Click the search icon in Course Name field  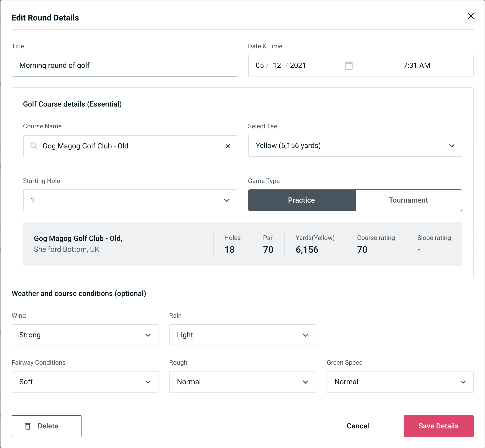click(x=34, y=146)
